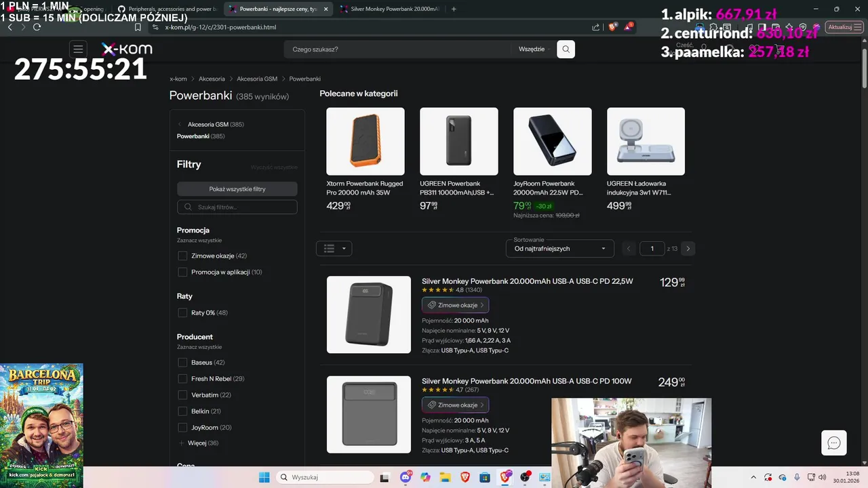Open OBS Studio from the taskbar
The width and height of the screenshot is (868, 488).
point(525,477)
